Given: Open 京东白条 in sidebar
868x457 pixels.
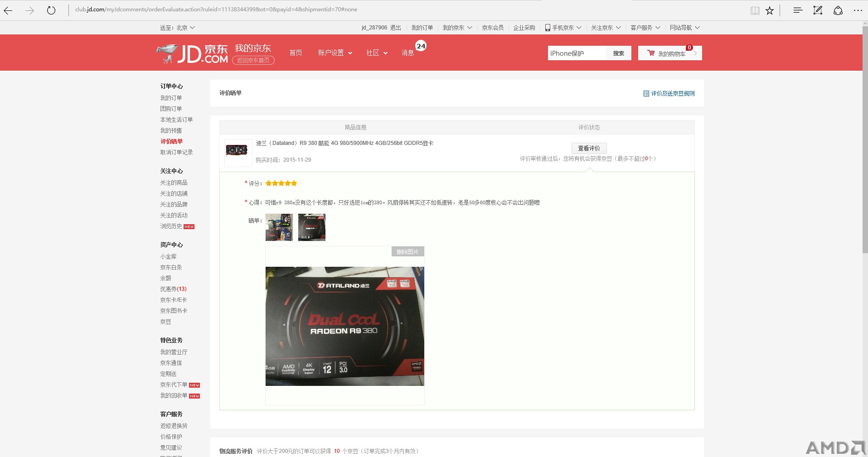Looking at the screenshot, I should point(171,267).
